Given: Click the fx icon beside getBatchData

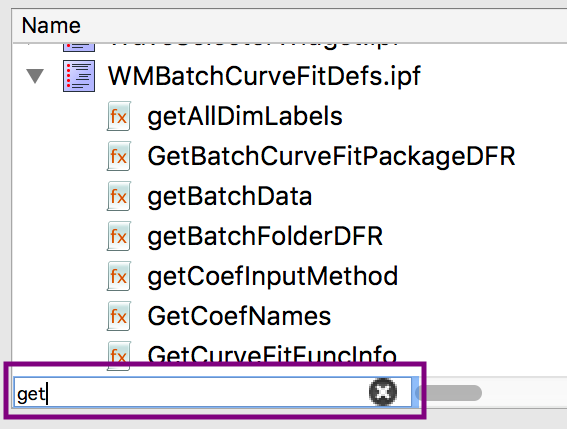Looking at the screenshot, I should tap(119, 196).
